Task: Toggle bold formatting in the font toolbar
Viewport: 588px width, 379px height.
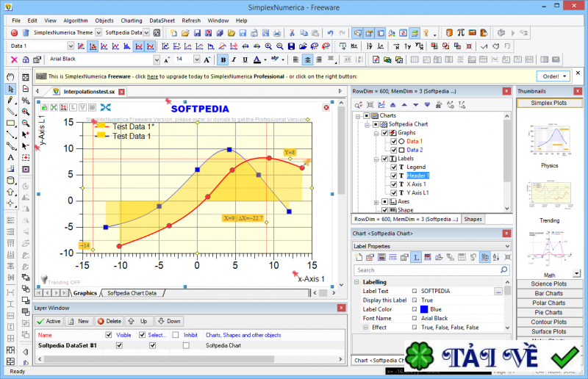Action: (222, 59)
